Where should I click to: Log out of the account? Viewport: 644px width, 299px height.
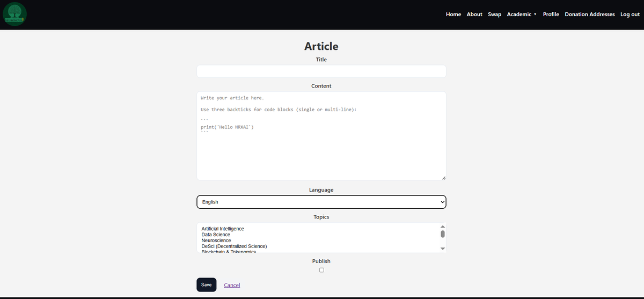(x=630, y=14)
